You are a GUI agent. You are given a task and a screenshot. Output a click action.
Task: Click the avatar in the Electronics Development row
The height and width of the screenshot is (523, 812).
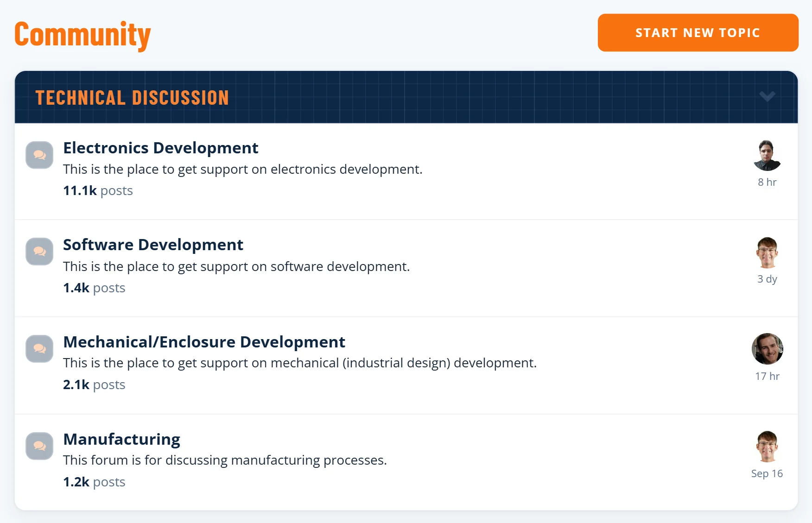767,155
